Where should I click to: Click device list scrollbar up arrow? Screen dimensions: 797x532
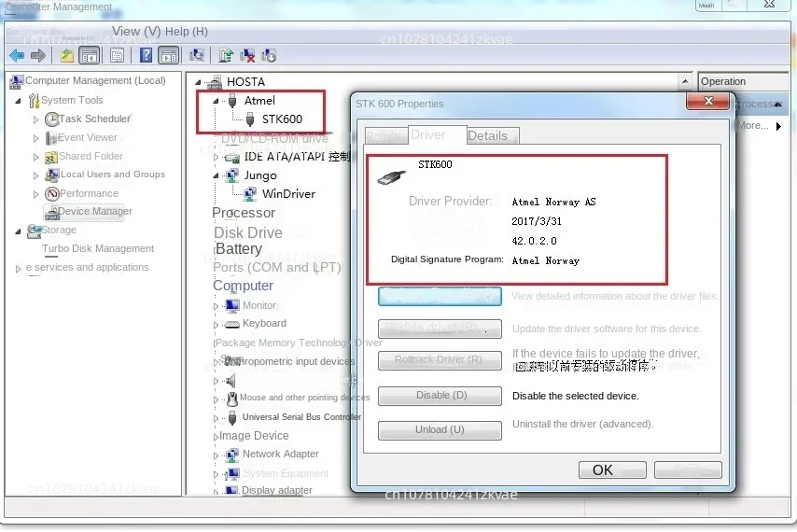[x=685, y=81]
